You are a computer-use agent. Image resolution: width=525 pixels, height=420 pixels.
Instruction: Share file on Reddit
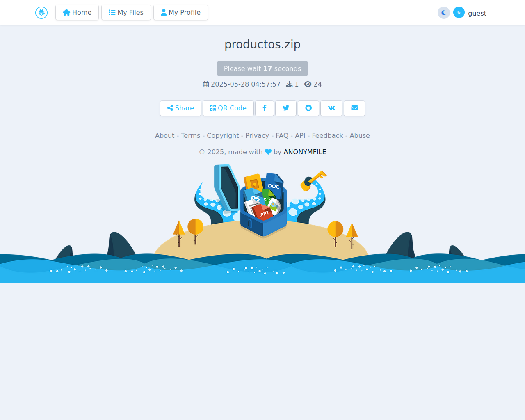pos(308,108)
